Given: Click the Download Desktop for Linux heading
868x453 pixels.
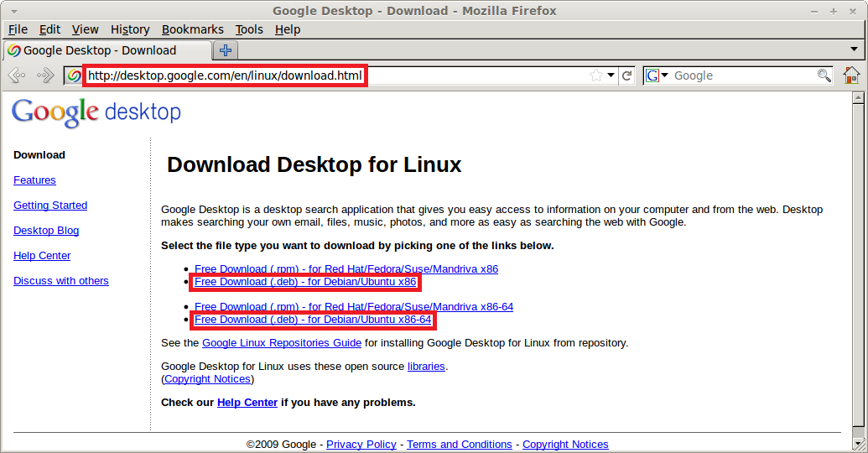Looking at the screenshot, I should tap(314, 165).
